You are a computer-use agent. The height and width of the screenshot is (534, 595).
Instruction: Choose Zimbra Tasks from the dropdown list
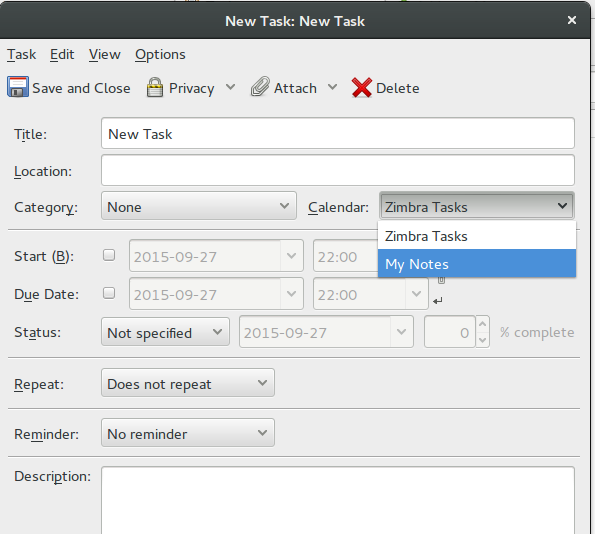[477, 236]
